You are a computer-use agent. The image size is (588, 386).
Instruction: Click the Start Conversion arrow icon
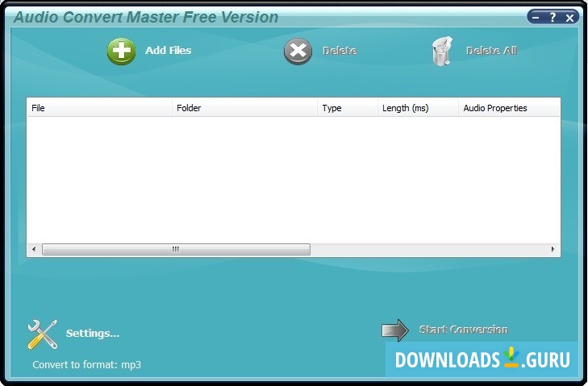pyautogui.click(x=395, y=330)
